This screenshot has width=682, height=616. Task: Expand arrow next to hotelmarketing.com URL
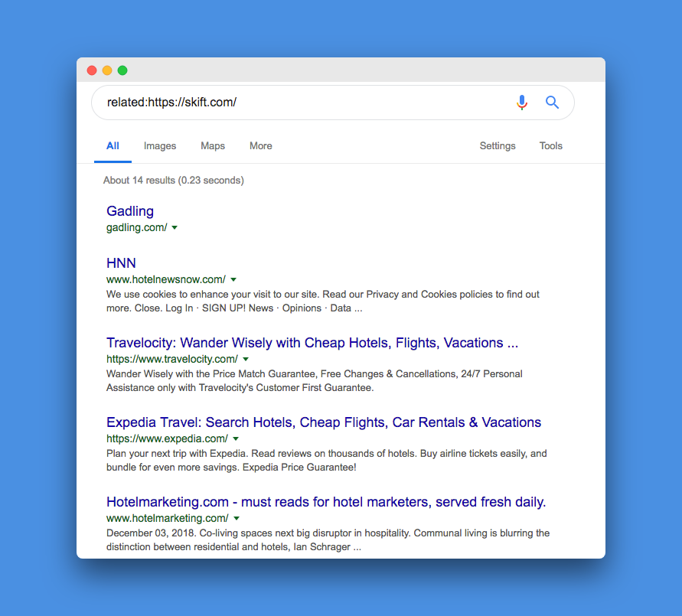click(x=237, y=519)
